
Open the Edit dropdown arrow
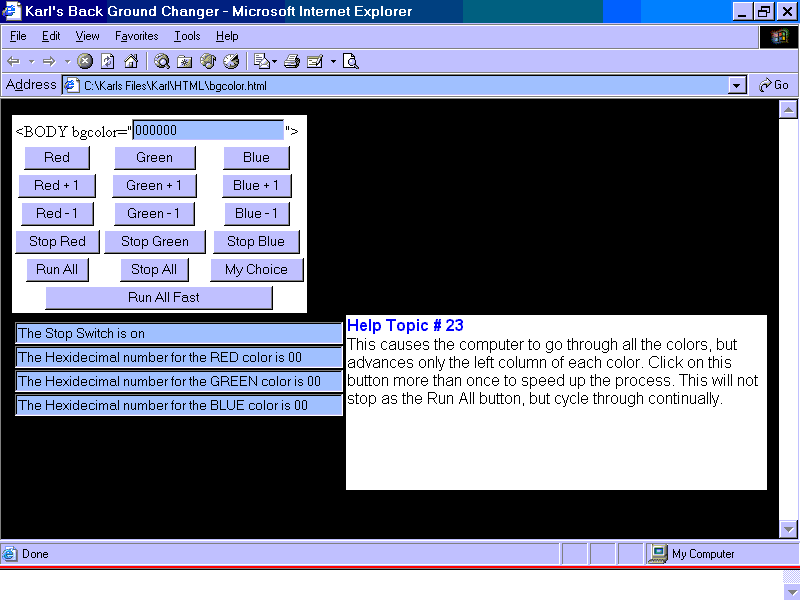click(333, 62)
